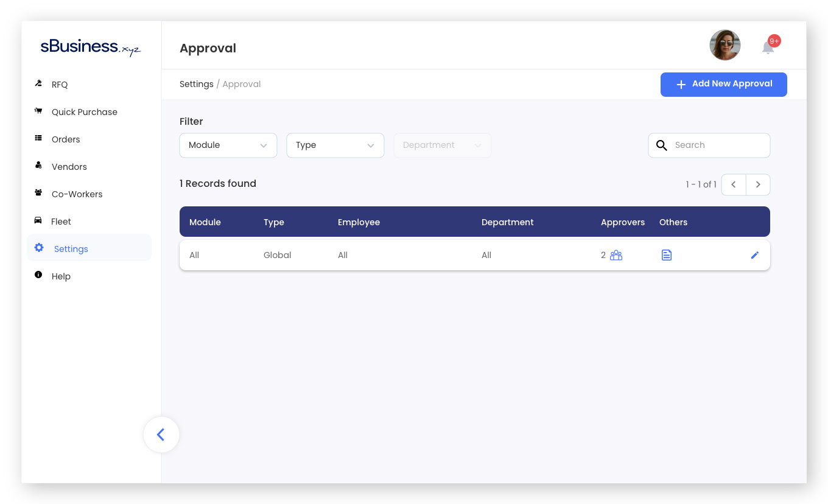Expand the Type filter dropdown
The width and height of the screenshot is (828, 504).
(x=335, y=145)
